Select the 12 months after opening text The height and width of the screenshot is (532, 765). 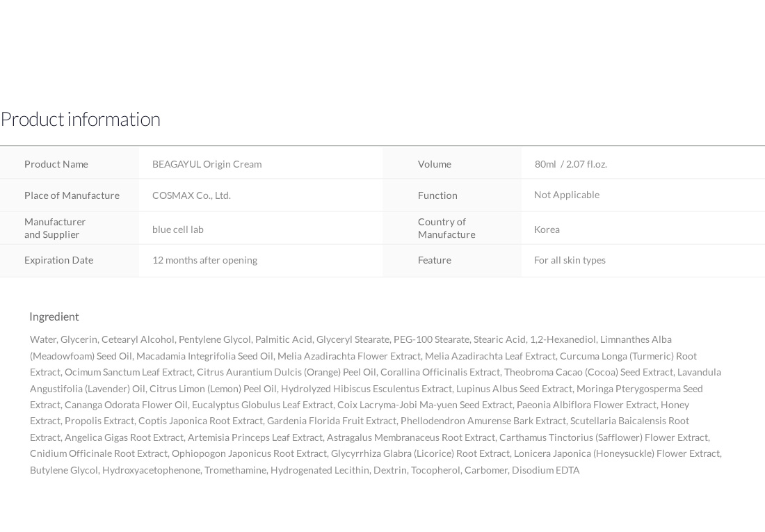tap(205, 260)
